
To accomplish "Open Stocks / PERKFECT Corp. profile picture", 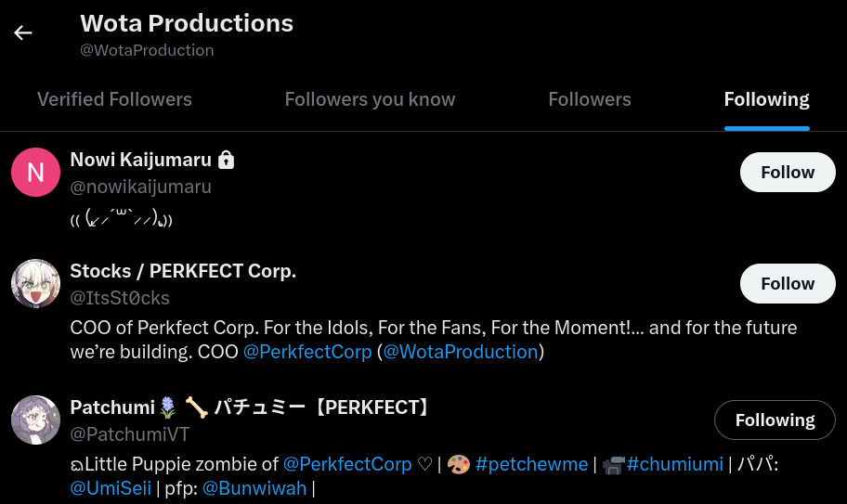I will (x=35, y=284).
